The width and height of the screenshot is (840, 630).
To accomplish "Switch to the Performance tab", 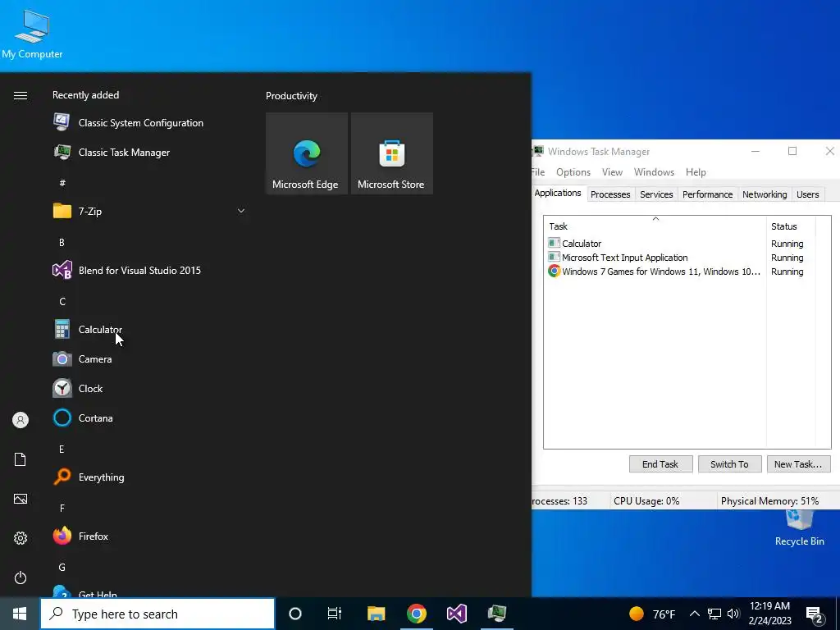I will click(x=707, y=194).
